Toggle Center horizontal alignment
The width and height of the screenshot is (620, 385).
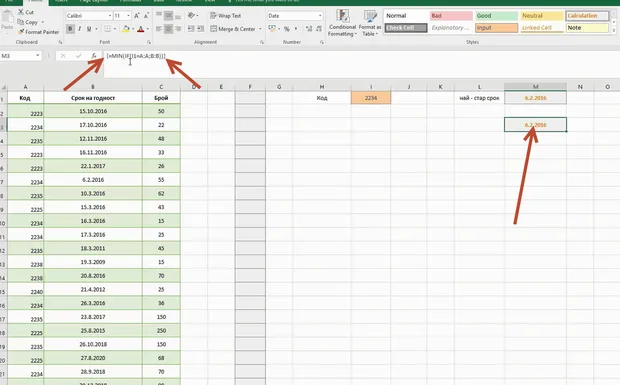pos(168,29)
